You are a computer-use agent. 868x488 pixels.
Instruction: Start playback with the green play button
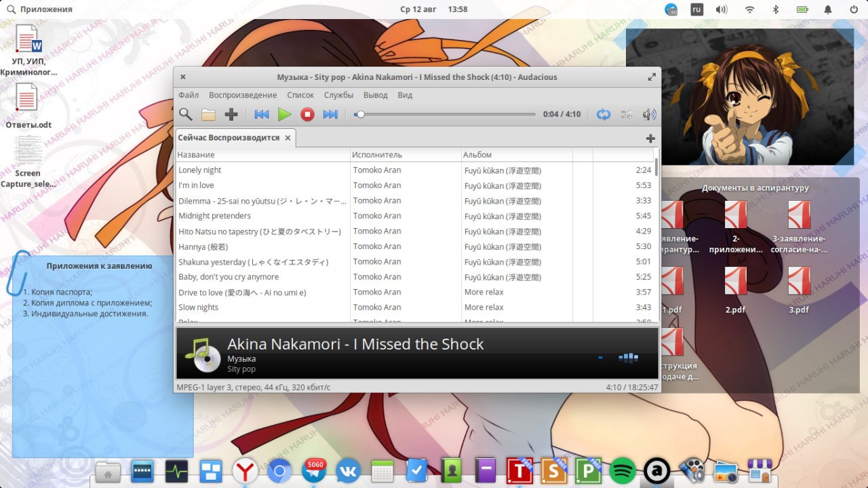point(285,114)
